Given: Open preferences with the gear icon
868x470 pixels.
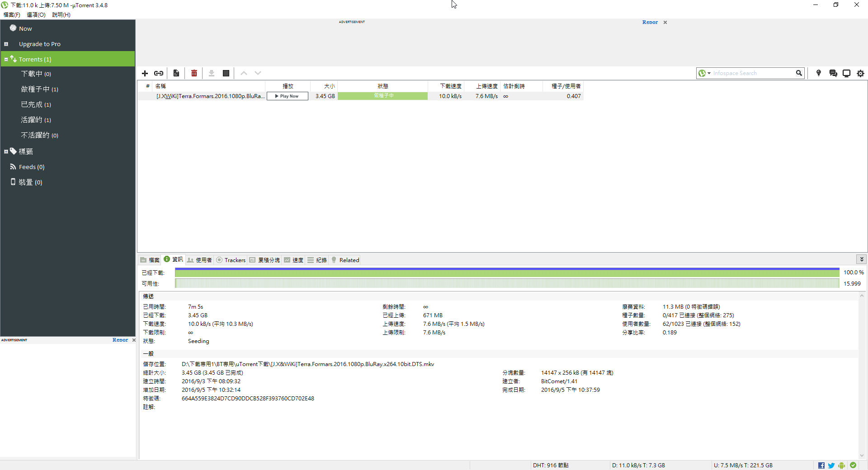Looking at the screenshot, I should point(861,73).
